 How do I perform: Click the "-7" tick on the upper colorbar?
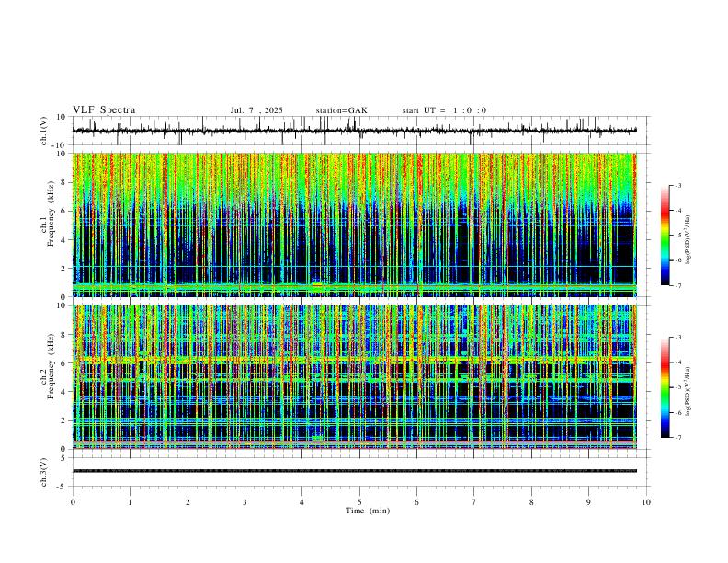pos(678,285)
